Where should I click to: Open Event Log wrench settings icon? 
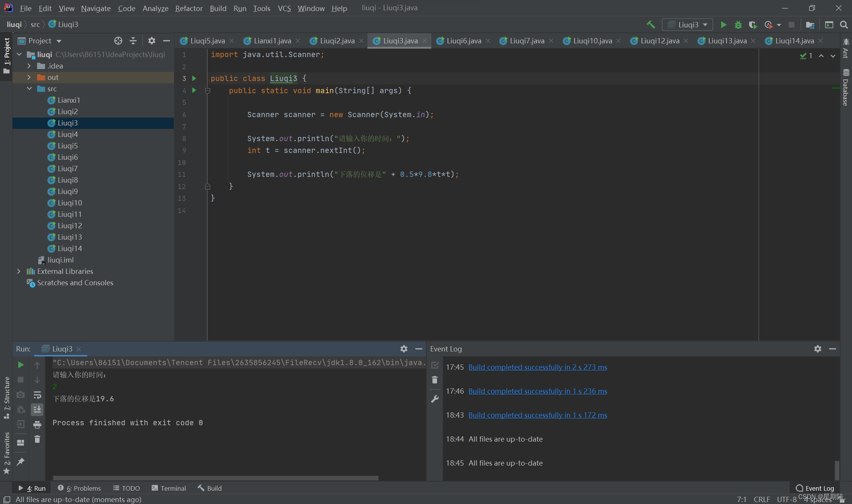click(x=435, y=399)
